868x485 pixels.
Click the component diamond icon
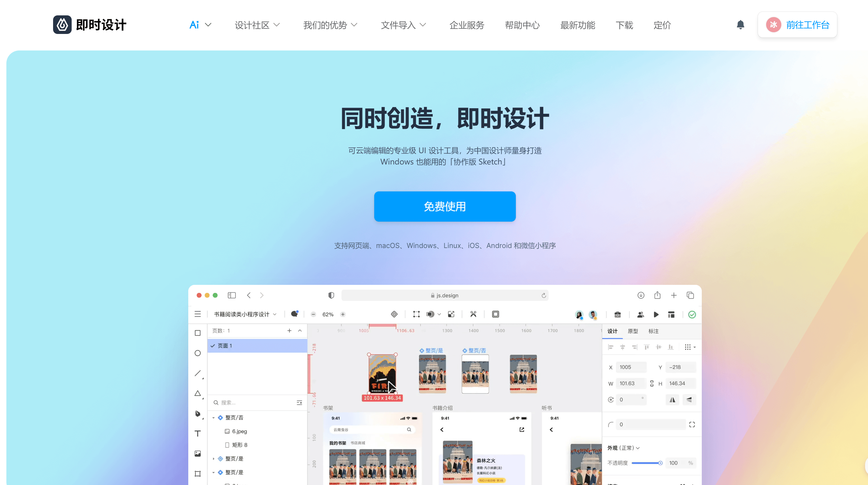click(x=394, y=314)
